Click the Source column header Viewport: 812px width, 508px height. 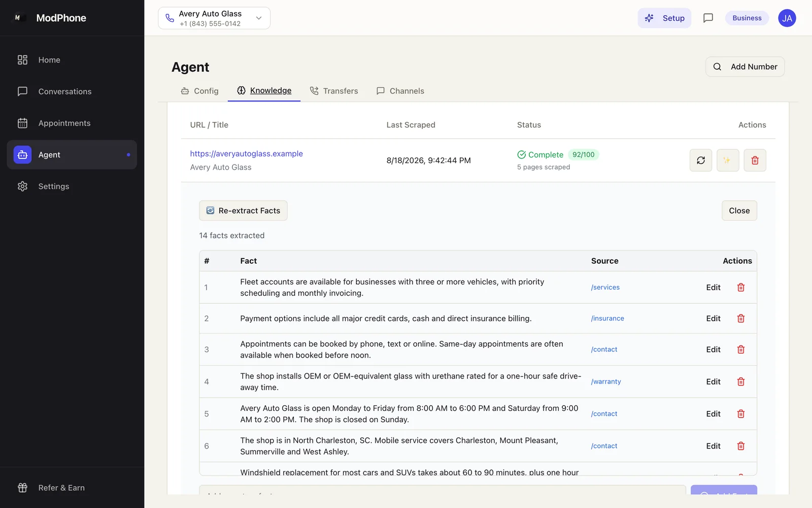click(605, 261)
